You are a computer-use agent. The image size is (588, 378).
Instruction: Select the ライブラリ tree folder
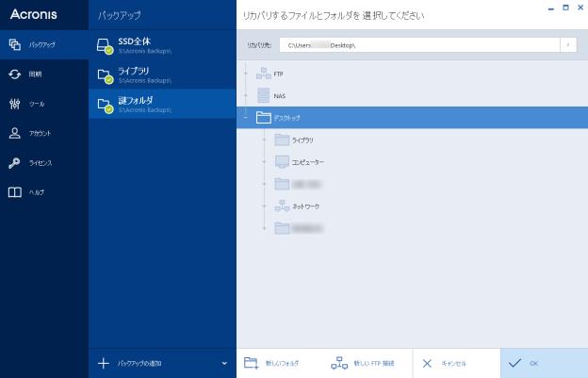click(302, 140)
